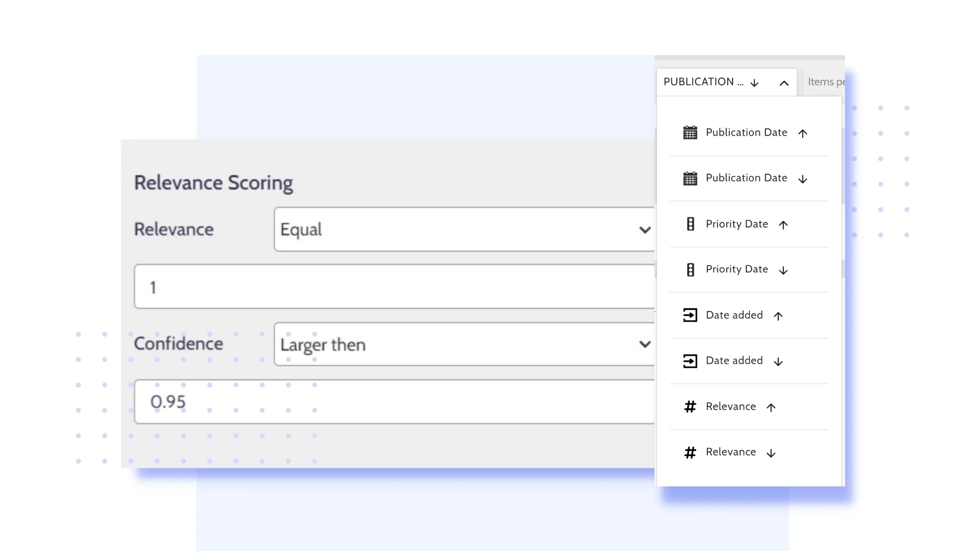Image resolution: width=980 pixels, height=551 pixels.
Task: Click the down arrow in PUBLICATION header
Action: 754,83
